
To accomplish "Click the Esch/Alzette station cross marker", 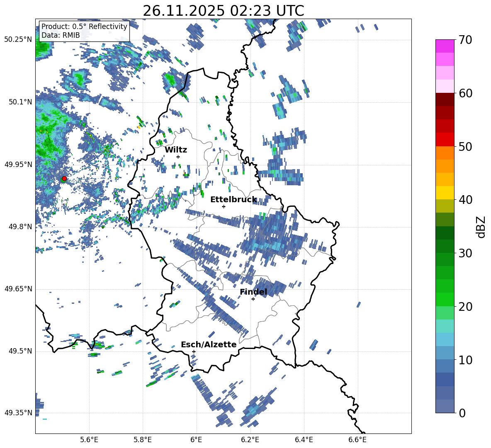I will 194,351.
